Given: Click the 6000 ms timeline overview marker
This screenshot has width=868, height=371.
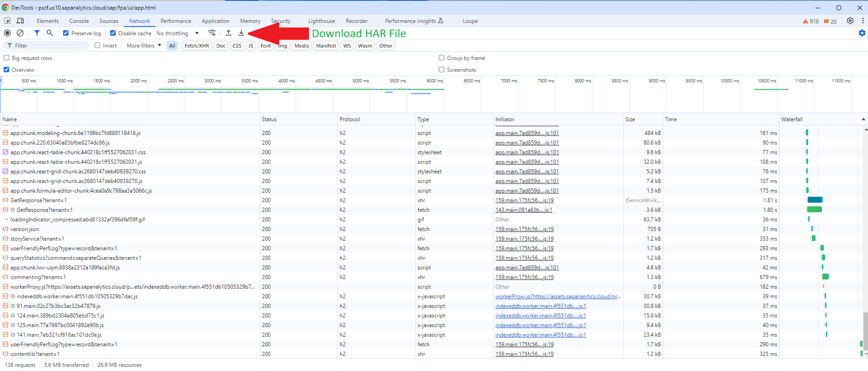Looking at the screenshot, I should pyautogui.click(x=434, y=81).
